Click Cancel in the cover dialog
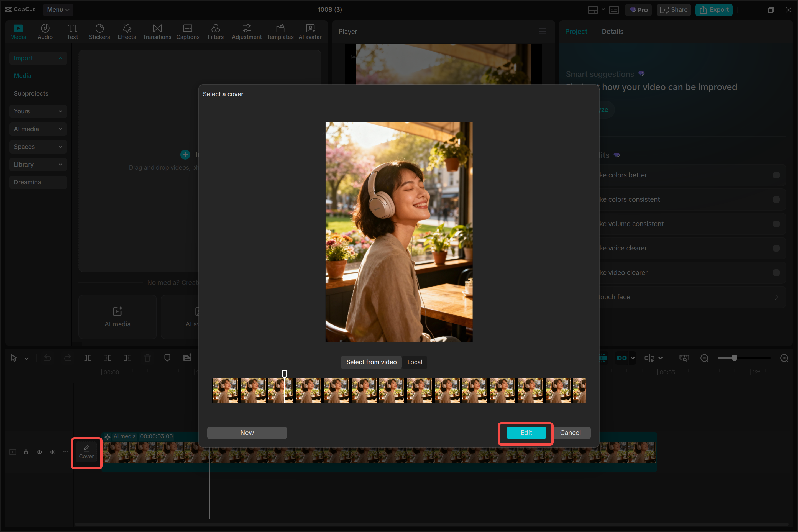This screenshot has width=798, height=532. pos(570,433)
